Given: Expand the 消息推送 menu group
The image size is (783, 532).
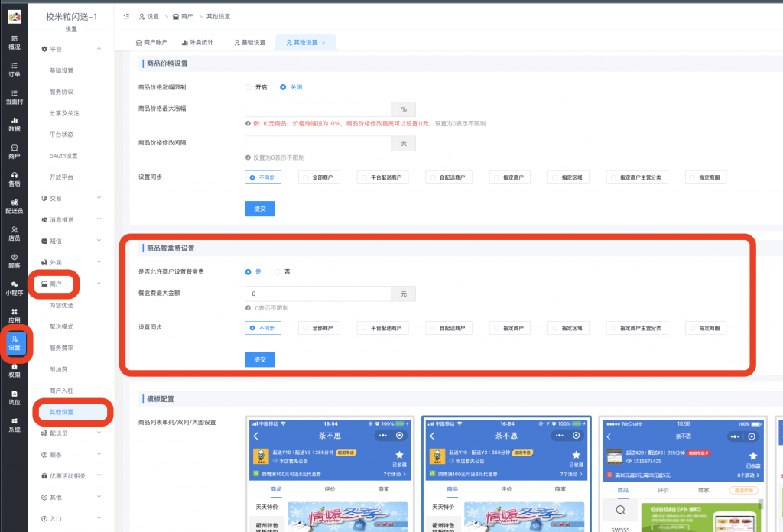Looking at the screenshot, I should coord(70,219).
